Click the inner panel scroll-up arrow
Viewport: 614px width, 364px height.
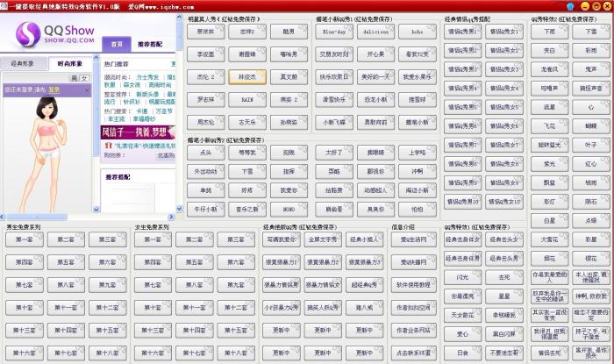point(96,58)
